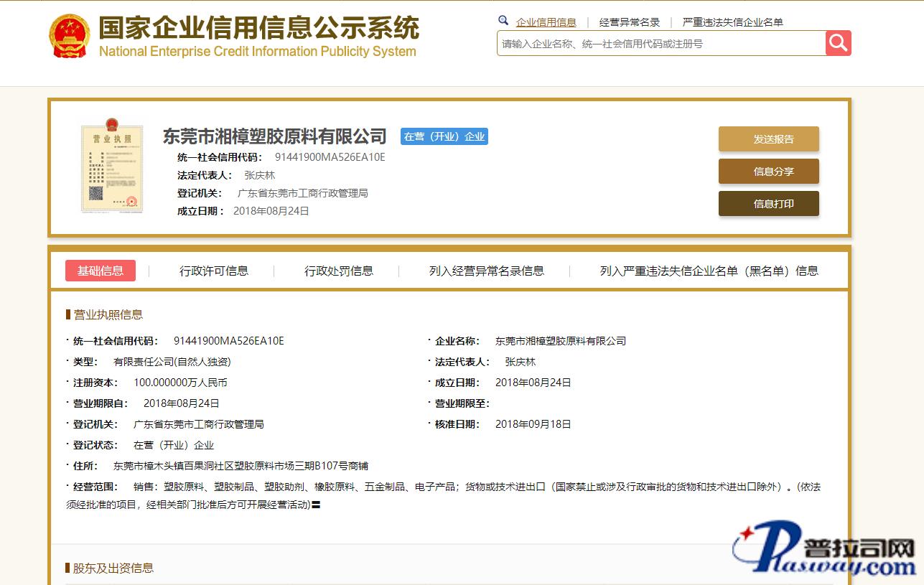This screenshot has height=585, width=924.
Task: Click the 信息分享 button
Action: coord(768,172)
